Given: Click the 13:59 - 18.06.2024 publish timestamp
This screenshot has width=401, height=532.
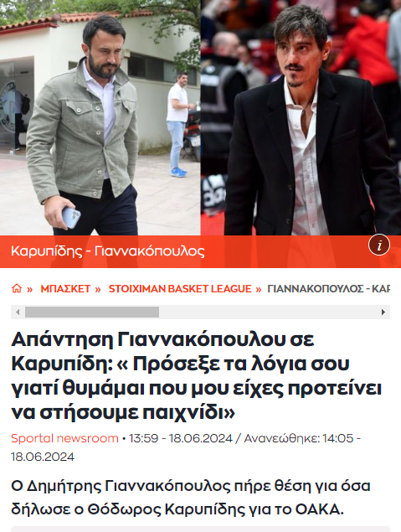Looking at the screenshot, I should 181,438.
